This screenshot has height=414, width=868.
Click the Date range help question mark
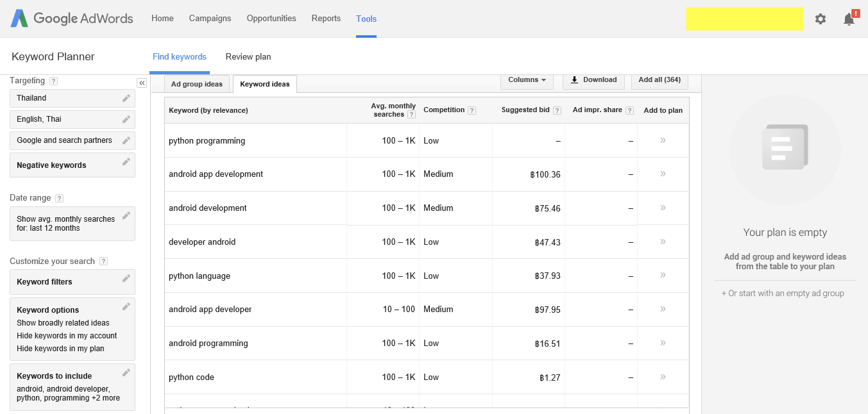59,199
